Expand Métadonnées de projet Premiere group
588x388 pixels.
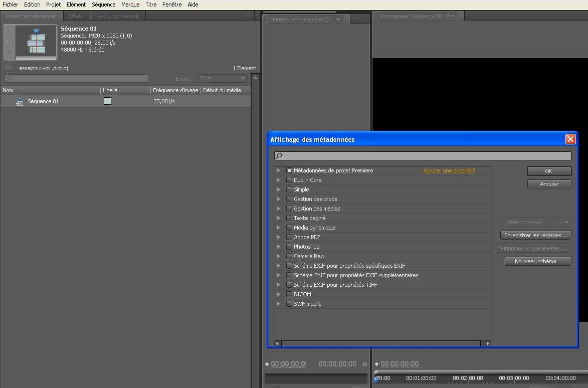click(279, 170)
